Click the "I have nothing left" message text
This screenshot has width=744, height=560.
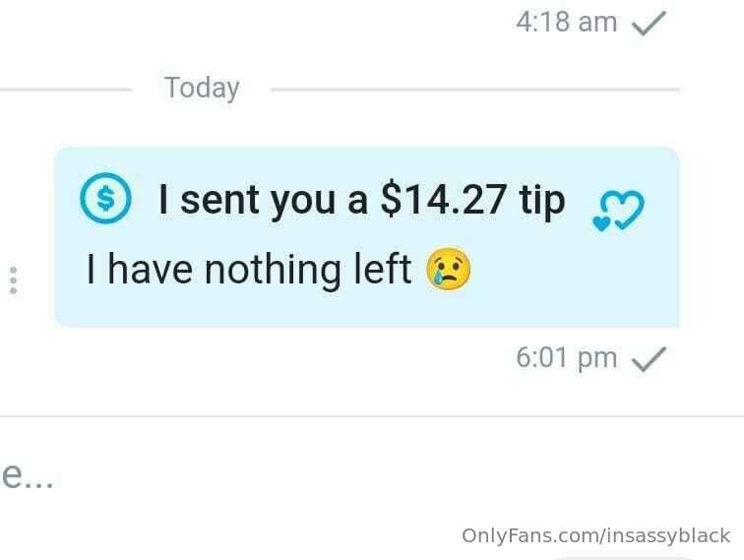click(249, 270)
